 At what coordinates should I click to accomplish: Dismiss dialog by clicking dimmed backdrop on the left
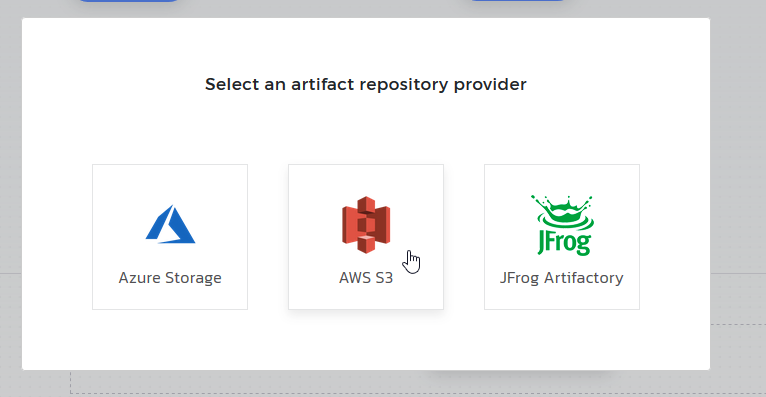10,195
